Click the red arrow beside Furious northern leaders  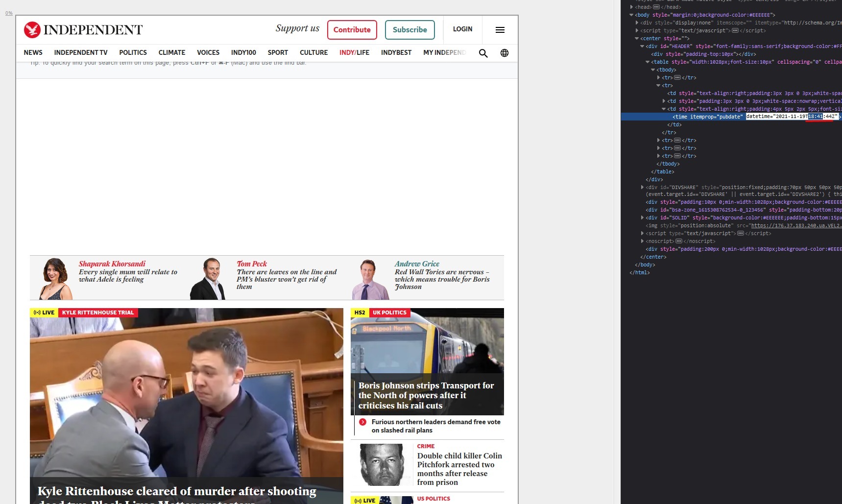(x=363, y=422)
